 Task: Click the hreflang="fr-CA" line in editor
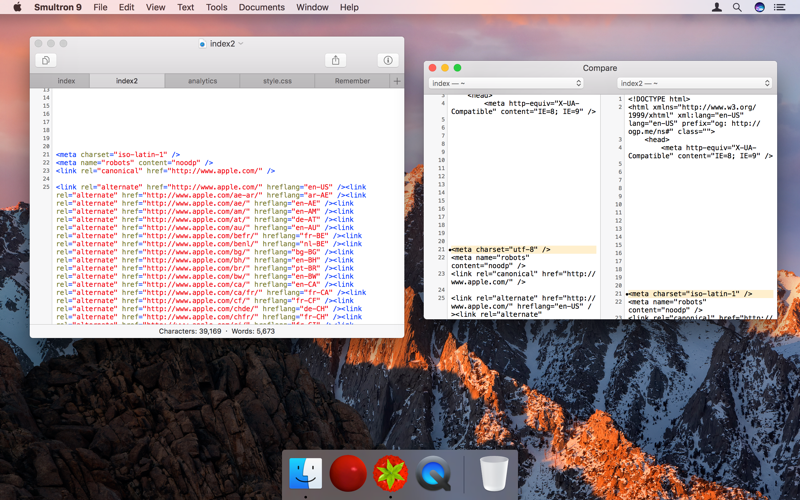211,292
